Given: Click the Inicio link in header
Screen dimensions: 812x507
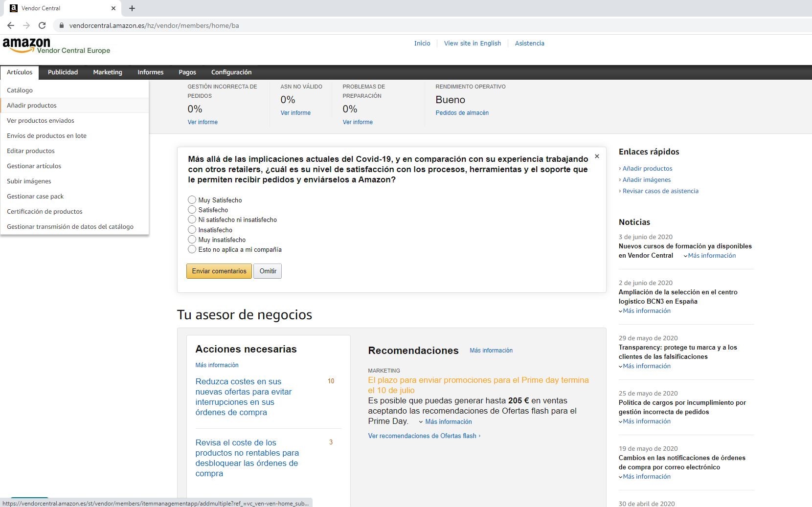Looking at the screenshot, I should coord(422,44).
